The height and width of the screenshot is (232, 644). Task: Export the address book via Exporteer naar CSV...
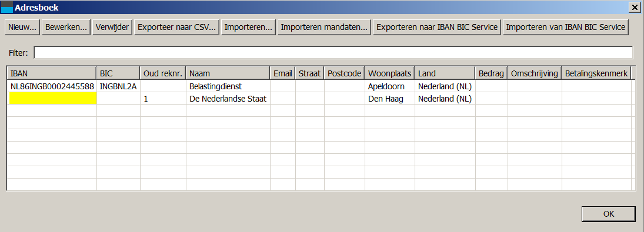click(x=177, y=28)
